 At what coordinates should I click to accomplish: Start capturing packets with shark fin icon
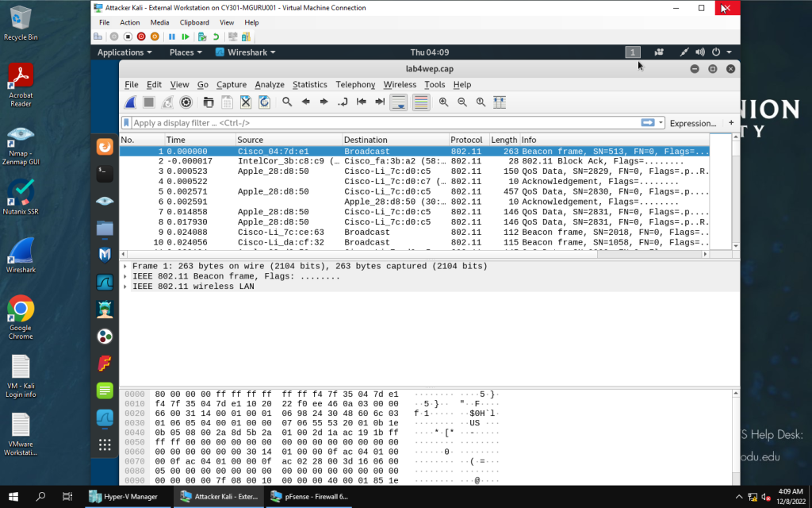click(x=131, y=102)
